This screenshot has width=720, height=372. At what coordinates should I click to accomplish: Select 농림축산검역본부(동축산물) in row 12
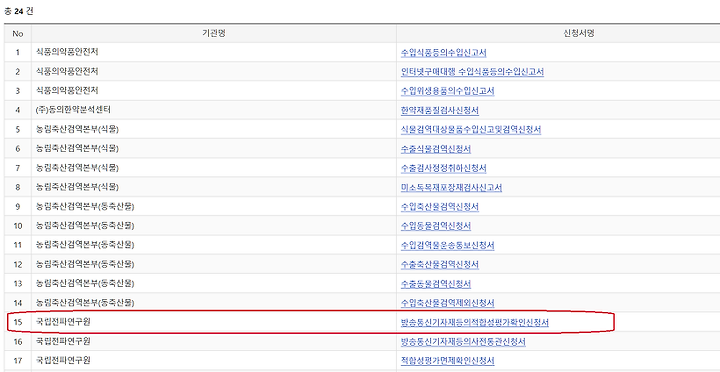tap(85, 264)
